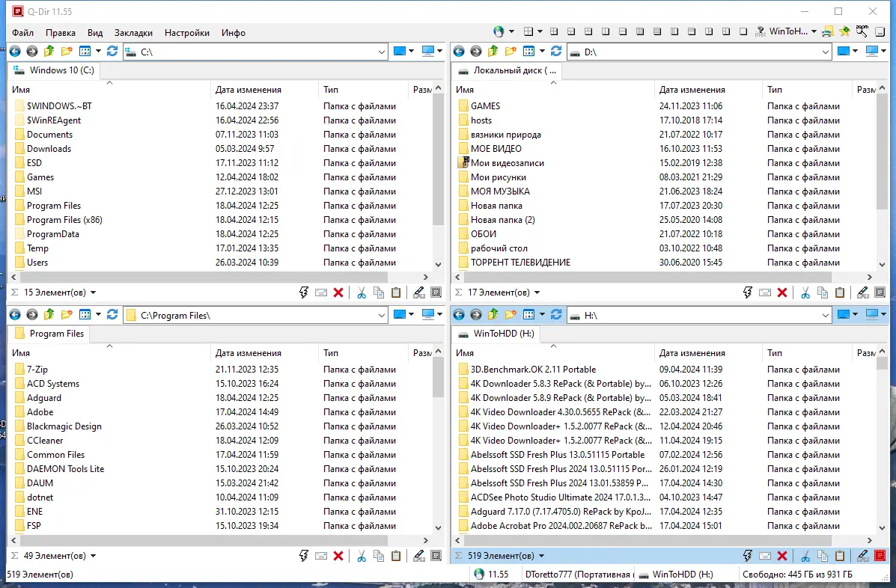This screenshot has height=588, width=896.
Task: Select 3D.Benchmark.OK 2.11 Portable folder
Action: pyautogui.click(x=532, y=370)
